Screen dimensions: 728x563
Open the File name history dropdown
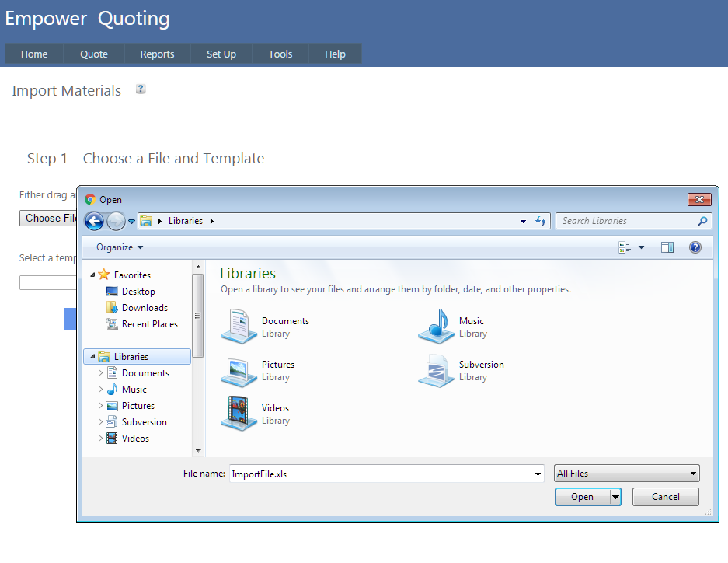click(538, 474)
